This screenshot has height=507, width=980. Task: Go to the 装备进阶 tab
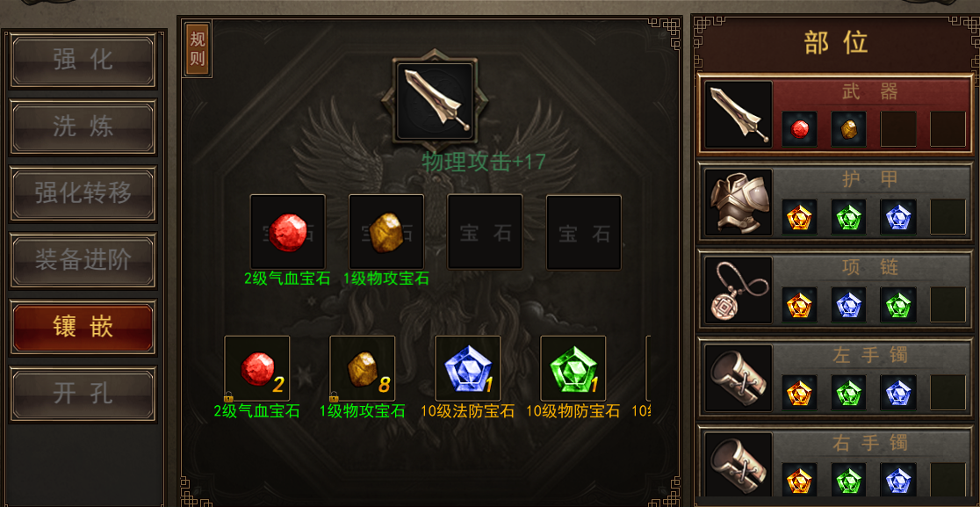coord(83,261)
